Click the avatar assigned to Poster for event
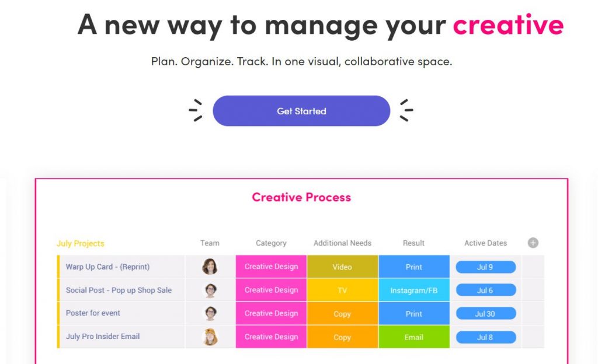 pyautogui.click(x=210, y=313)
